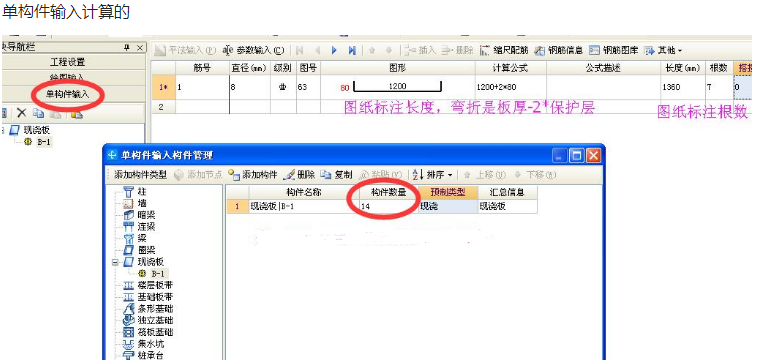Click the 图号 column header
This screenshot has height=364, width=758.
(x=308, y=68)
